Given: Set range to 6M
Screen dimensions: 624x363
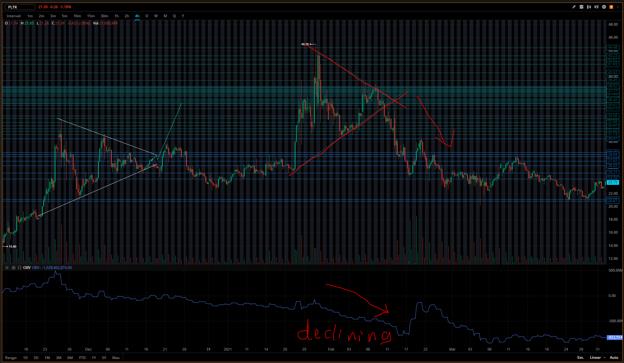Looking at the screenshot, I should pyautogui.click(x=70, y=358).
